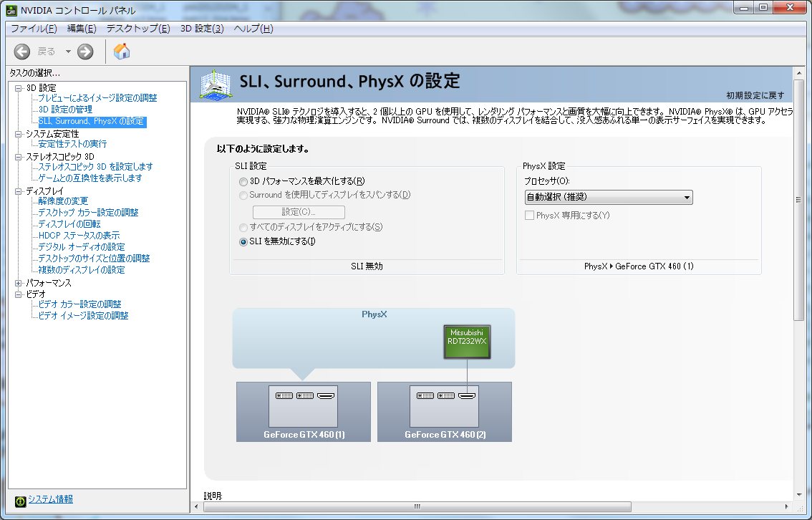Open デジタル オーディオの設定
Screen dimensions: 812x520
(82, 247)
